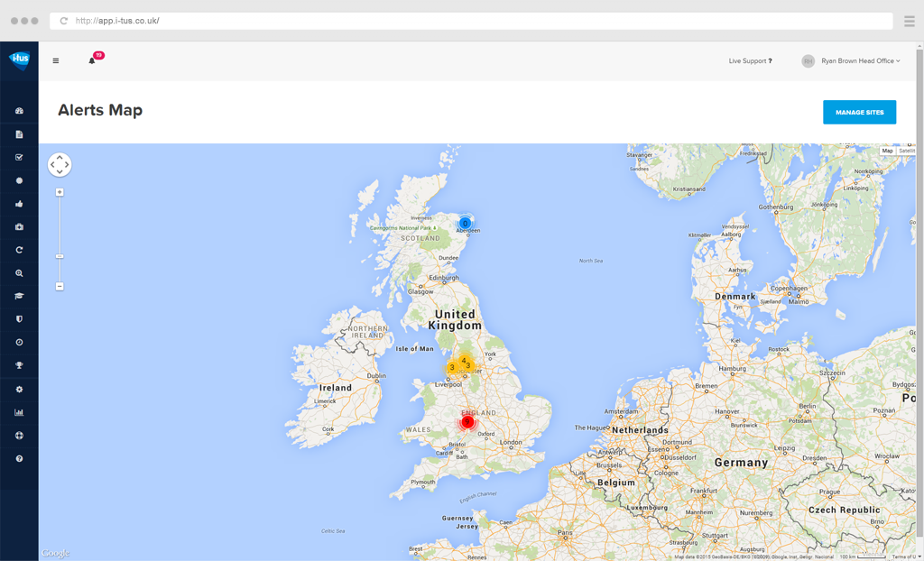Click the Live Support link

[x=750, y=60]
